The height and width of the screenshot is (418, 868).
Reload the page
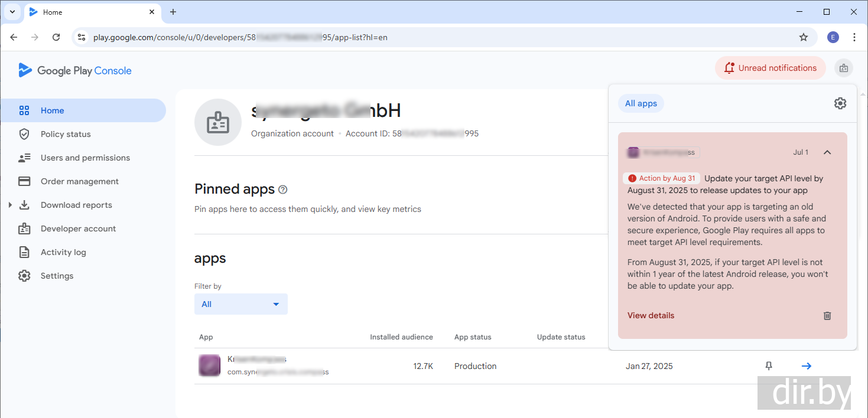pyautogui.click(x=56, y=37)
